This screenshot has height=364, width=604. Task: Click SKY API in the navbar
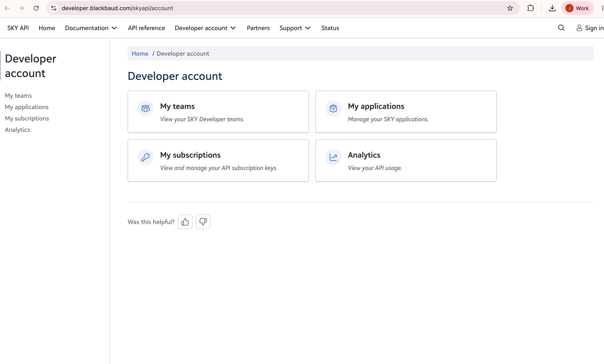[x=18, y=28]
